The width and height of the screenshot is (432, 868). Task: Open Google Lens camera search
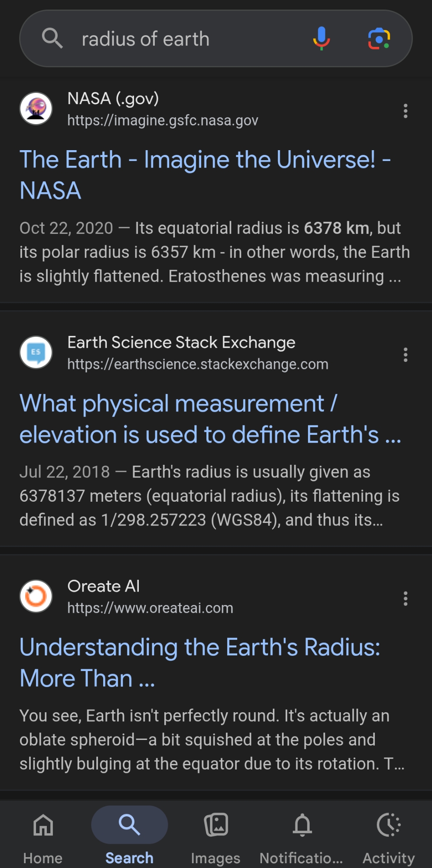point(379,39)
